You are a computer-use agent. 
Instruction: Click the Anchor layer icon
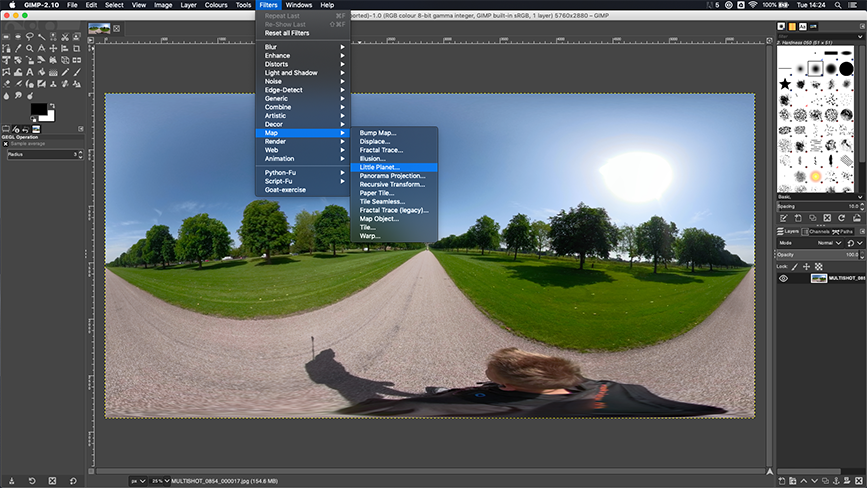pos(836,481)
